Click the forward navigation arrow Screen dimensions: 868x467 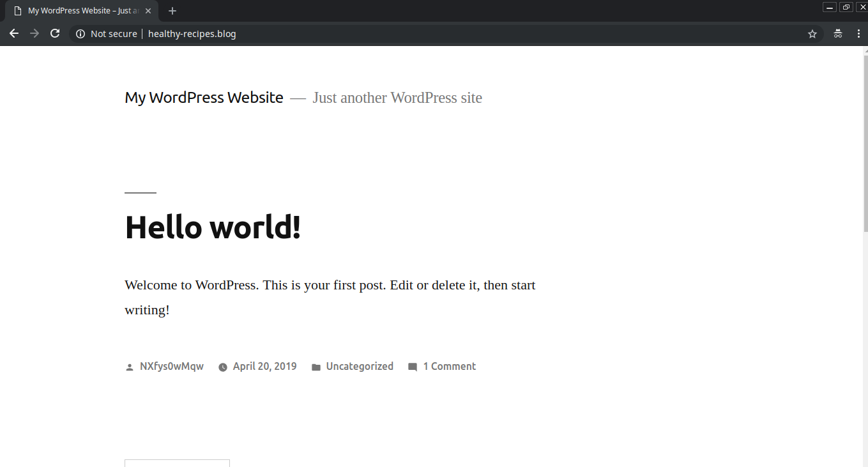(x=34, y=34)
